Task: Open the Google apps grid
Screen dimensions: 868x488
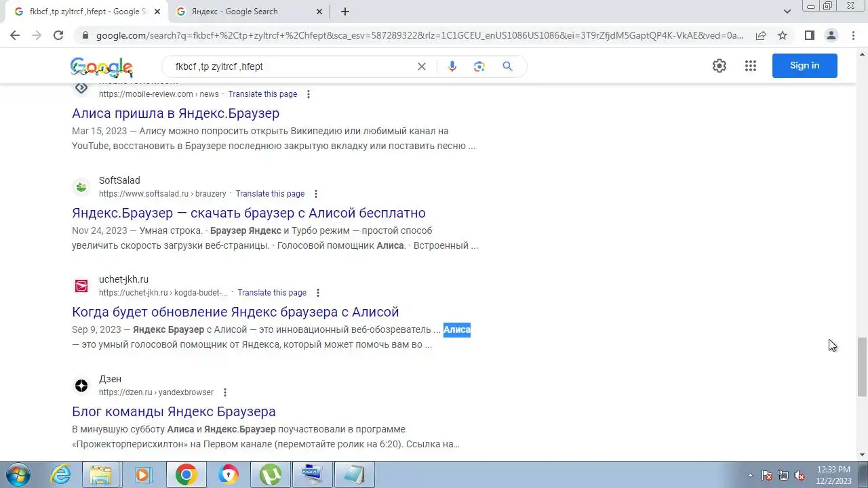Action: (x=750, y=66)
